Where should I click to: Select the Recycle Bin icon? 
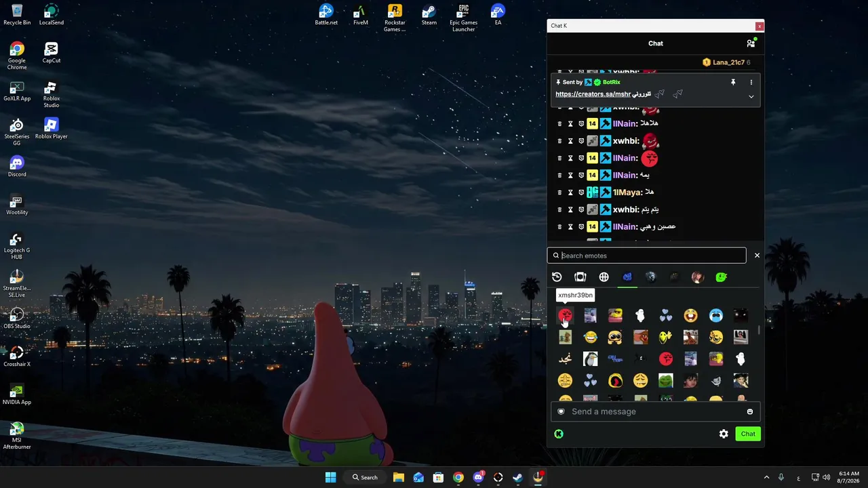pos(17,15)
